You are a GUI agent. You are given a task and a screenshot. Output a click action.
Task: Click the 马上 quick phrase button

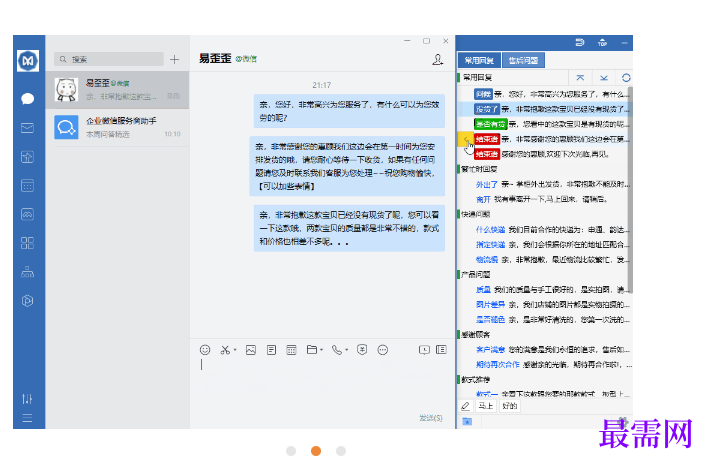(x=486, y=406)
